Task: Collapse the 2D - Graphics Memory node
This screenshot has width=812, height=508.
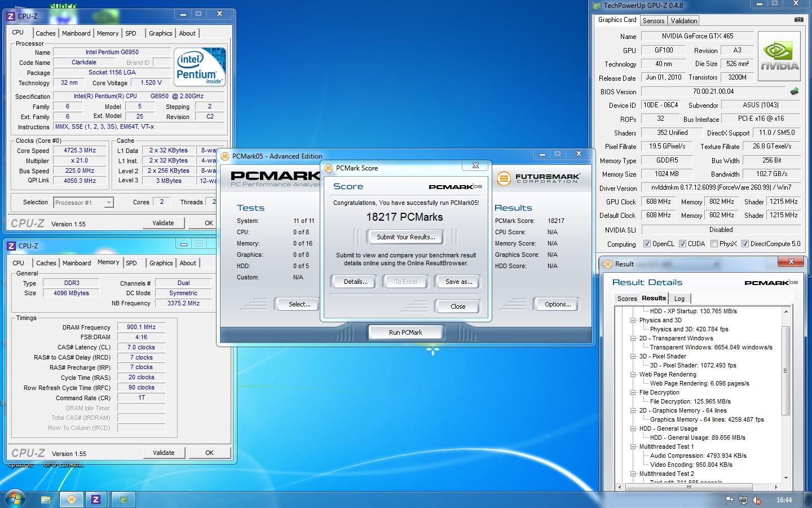Action: tap(633, 410)
